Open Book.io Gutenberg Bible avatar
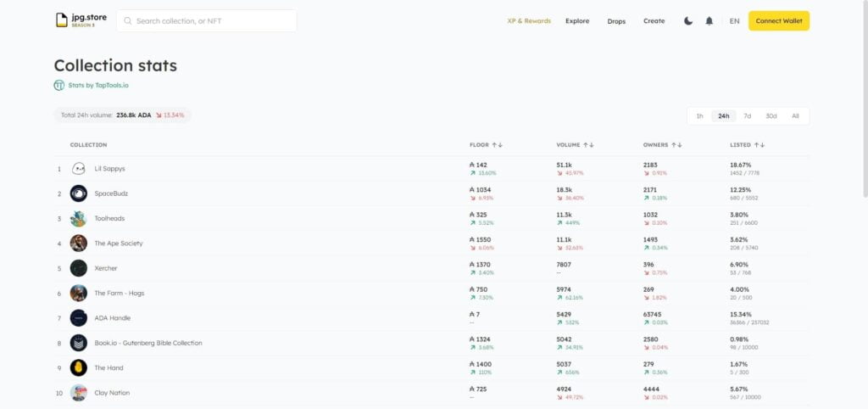Viewport: 868px width, 409px height. point(79,343)
